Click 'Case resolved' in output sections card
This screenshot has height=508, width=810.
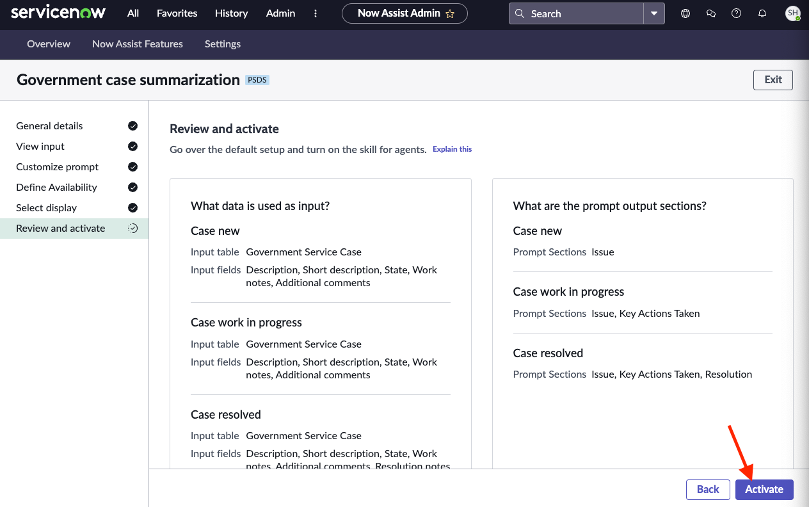tap(548, 353)
